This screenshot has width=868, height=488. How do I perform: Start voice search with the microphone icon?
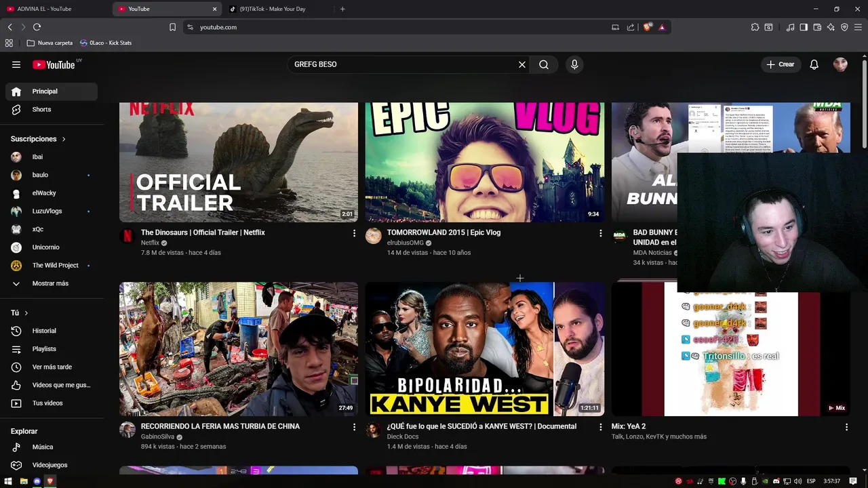pos(574,64)
